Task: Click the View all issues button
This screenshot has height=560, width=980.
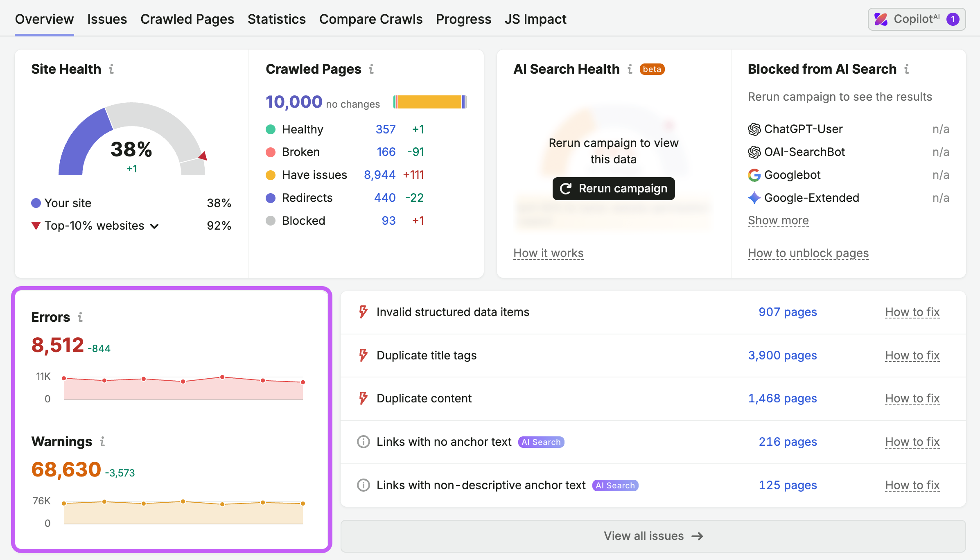Action: 653,536
